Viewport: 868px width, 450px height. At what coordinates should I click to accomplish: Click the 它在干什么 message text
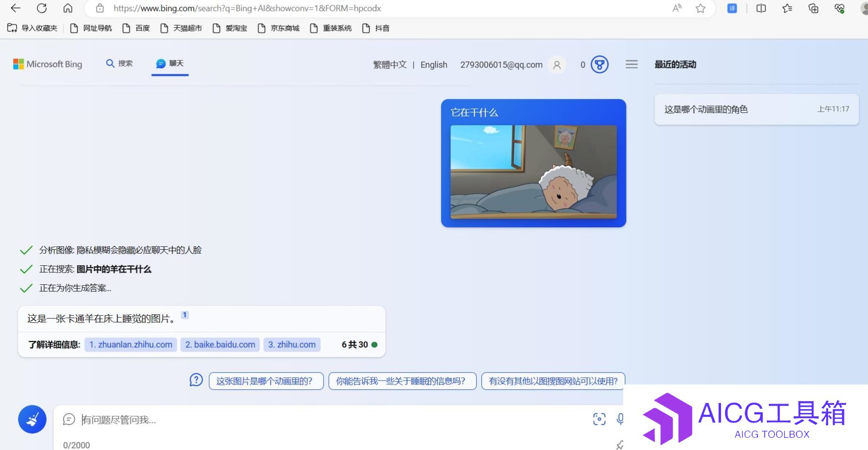(x=474, y=112)
